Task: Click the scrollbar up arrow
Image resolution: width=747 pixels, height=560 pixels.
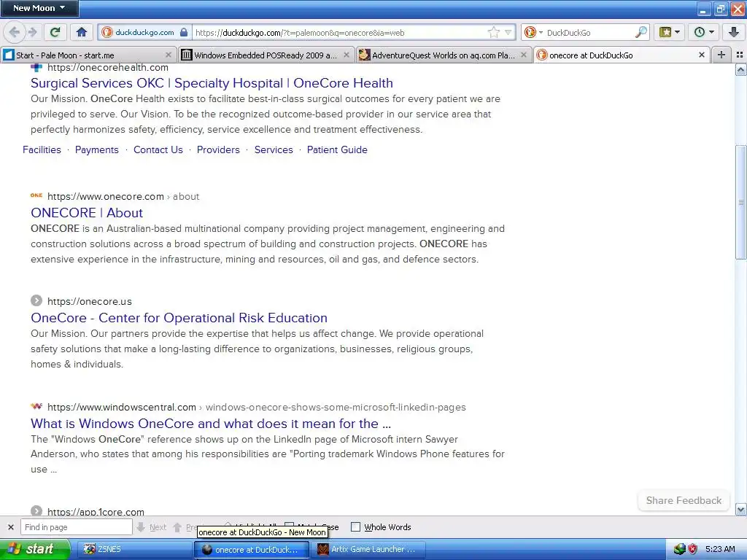Action: point(740,71)
